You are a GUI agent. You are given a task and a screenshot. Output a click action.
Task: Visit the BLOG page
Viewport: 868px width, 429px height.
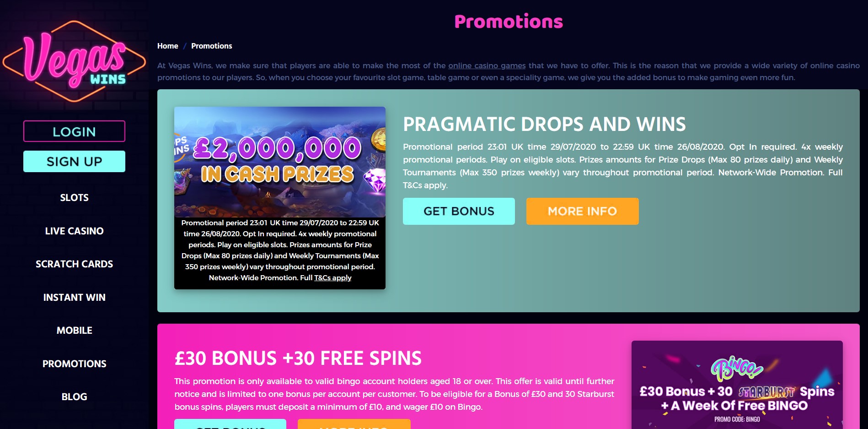click(74, 397)
